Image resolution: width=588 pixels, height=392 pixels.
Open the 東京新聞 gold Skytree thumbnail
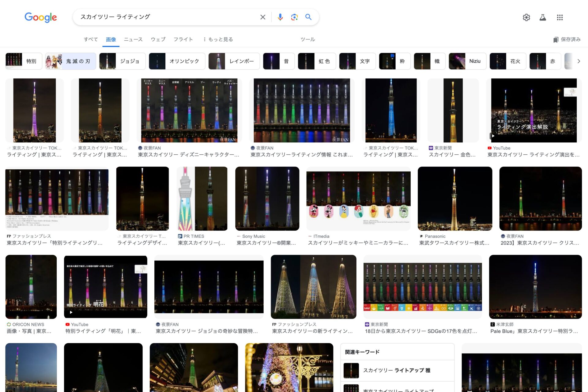(x=453, y=110)
